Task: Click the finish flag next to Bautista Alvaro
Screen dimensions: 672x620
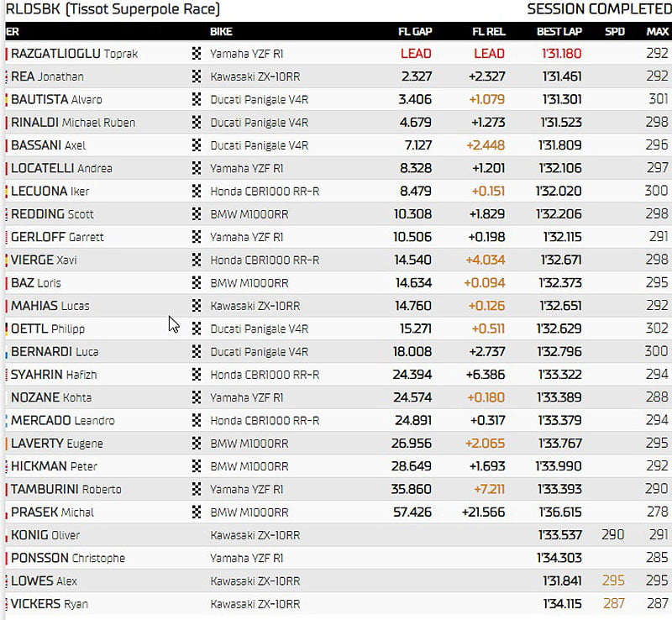Action: (x=197, y=99)
